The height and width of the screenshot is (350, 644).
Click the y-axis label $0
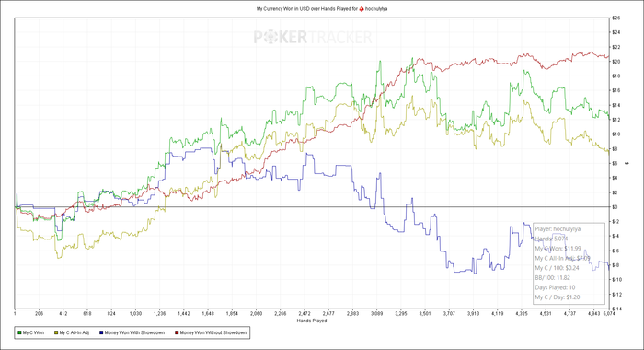(x=615, y=207)
